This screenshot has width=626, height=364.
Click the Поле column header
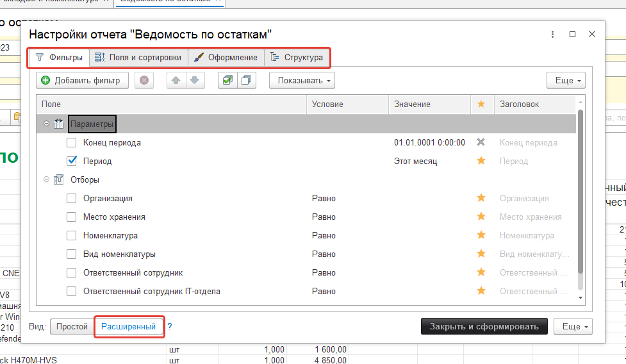click(171, 104)
